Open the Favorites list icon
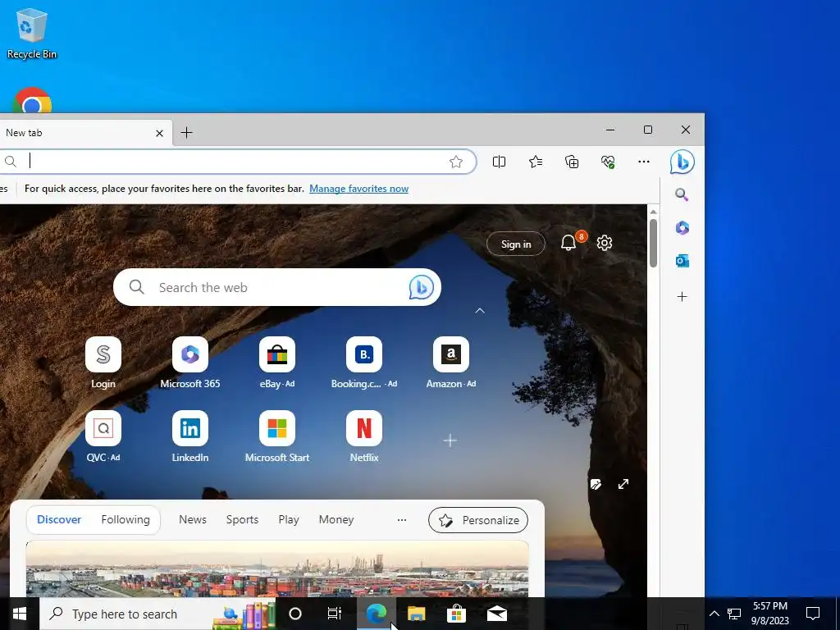Viewport: 840px width, 630px height. pyautogui.click(x=535, y=162)
